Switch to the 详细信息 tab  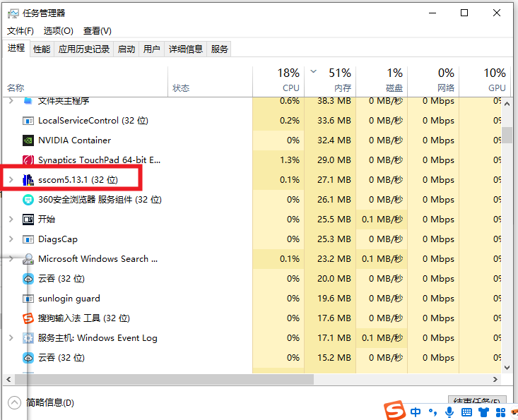click(x=186, y=49)
